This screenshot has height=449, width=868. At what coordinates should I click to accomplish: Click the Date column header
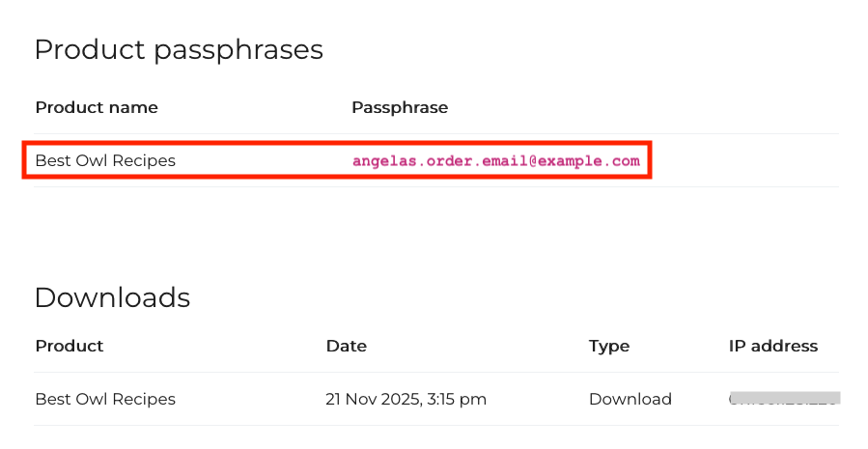[346, 346]
